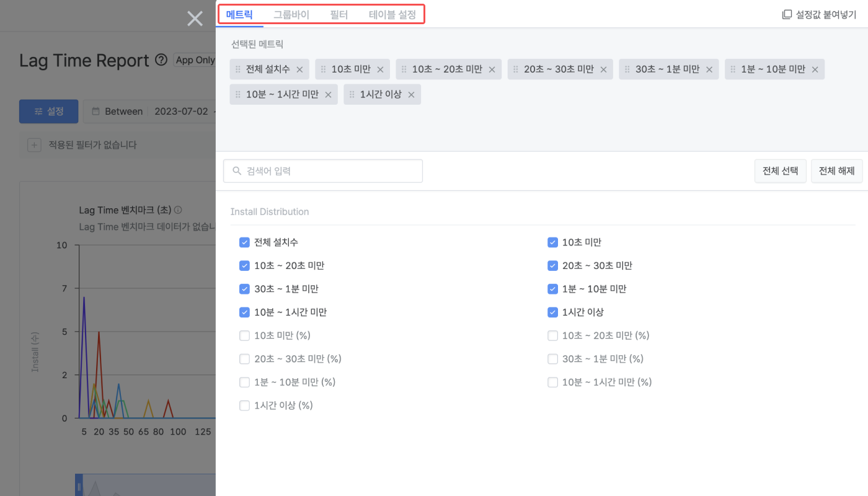Click the info icon by Lag Time 벤치마크

pyautogui.click(x=178, y=210)
